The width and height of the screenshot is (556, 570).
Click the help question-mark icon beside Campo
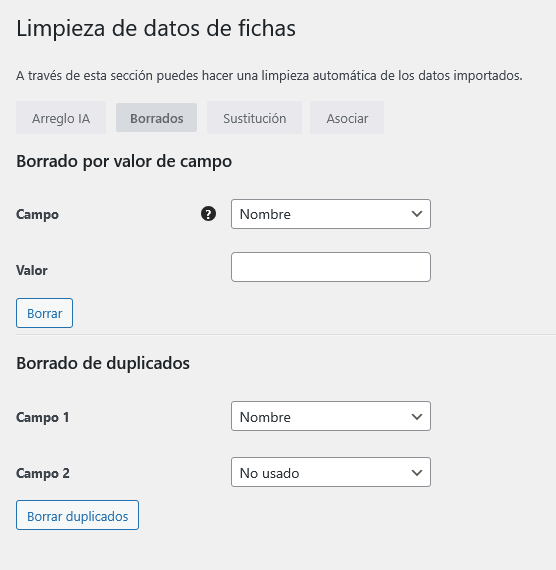click(x=208, y=214)
